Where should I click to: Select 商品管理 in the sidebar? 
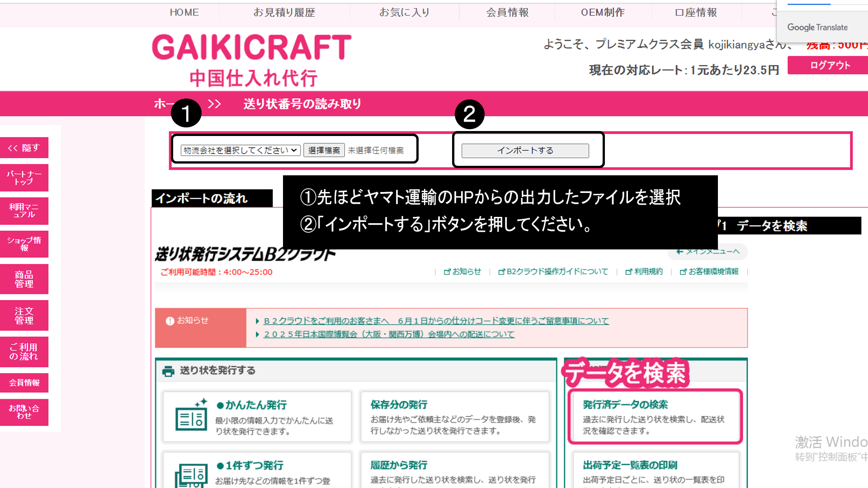[24, 279]
